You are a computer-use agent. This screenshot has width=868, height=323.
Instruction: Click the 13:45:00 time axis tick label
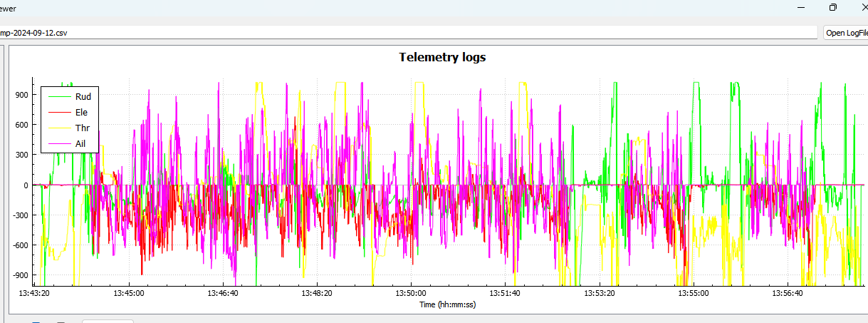point(129,293)
